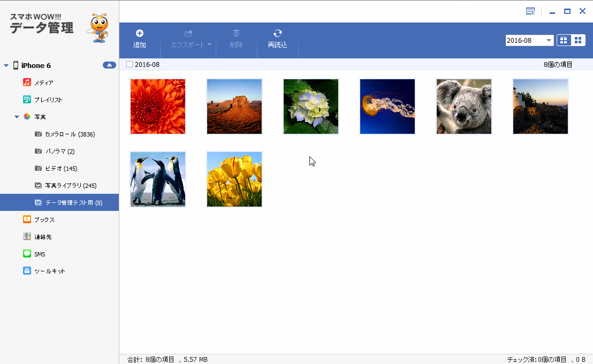Click the 再読込 (Reload) refresh icon
The width and height of the screenshot is (593, 364).
277,33
